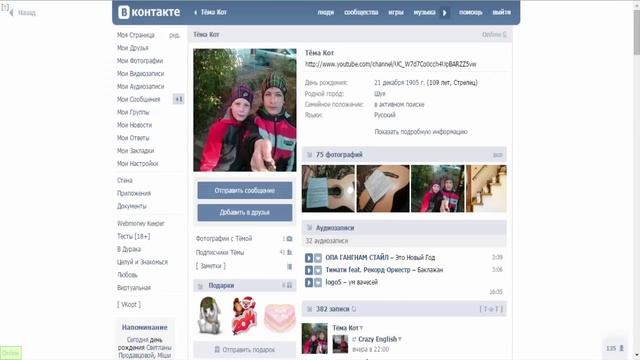Viewport: 640px width, 360px height.
Task: Open the Мои Ответы sidebar link
Action: (x=133, y=138)
